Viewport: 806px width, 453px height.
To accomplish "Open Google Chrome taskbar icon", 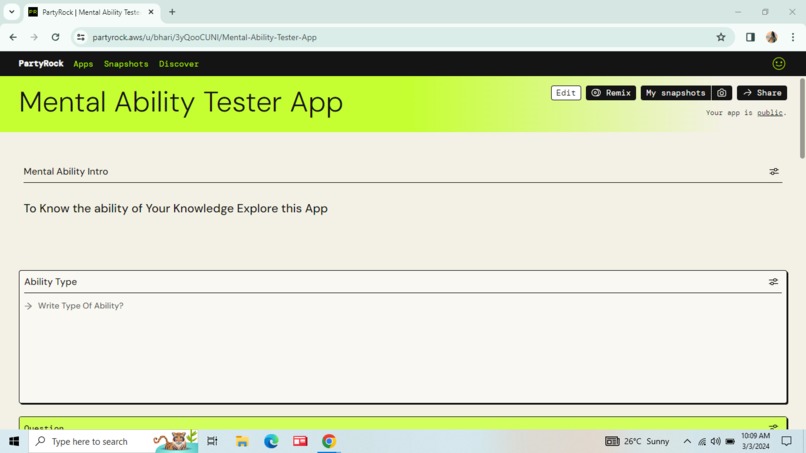I will [329, 441].
